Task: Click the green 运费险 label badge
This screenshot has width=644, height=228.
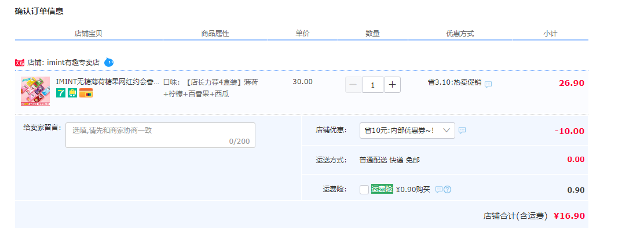Action: (x=382, y=189)
